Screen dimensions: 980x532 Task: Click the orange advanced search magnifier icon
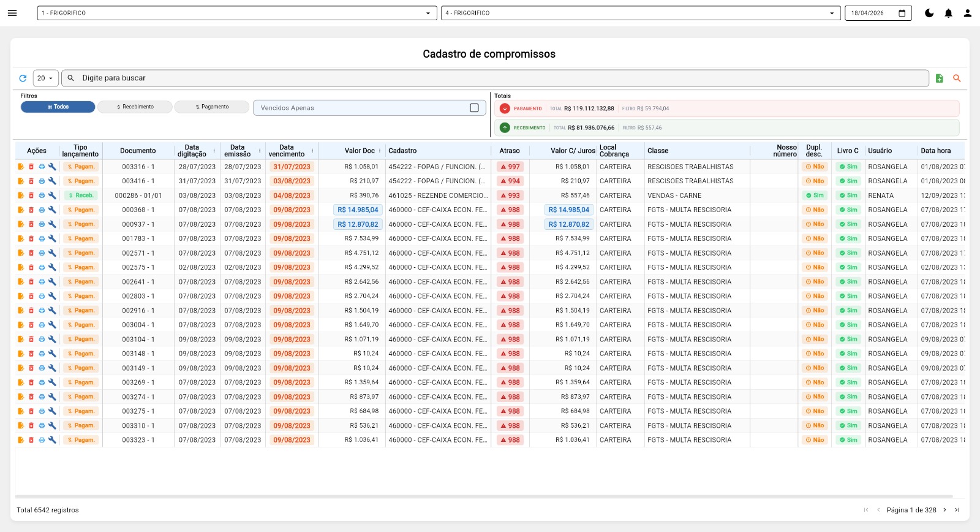click(957, 78)
